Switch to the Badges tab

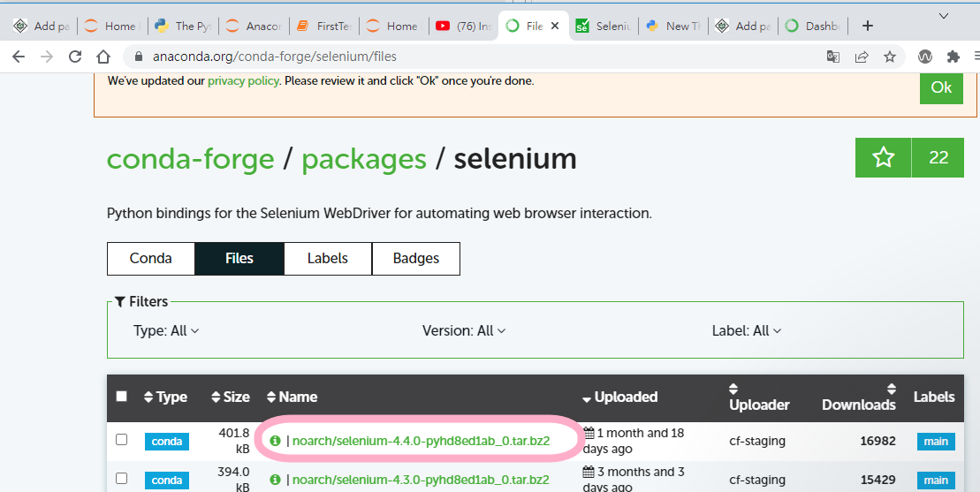click(415, 259)
